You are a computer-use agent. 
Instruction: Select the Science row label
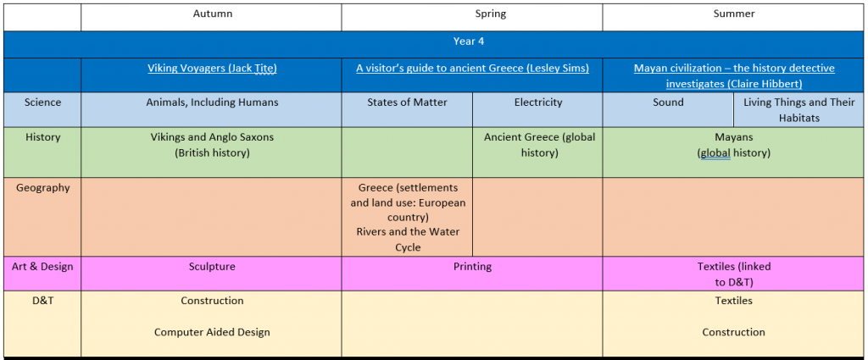pyautogui.click(x=42, y=102)
